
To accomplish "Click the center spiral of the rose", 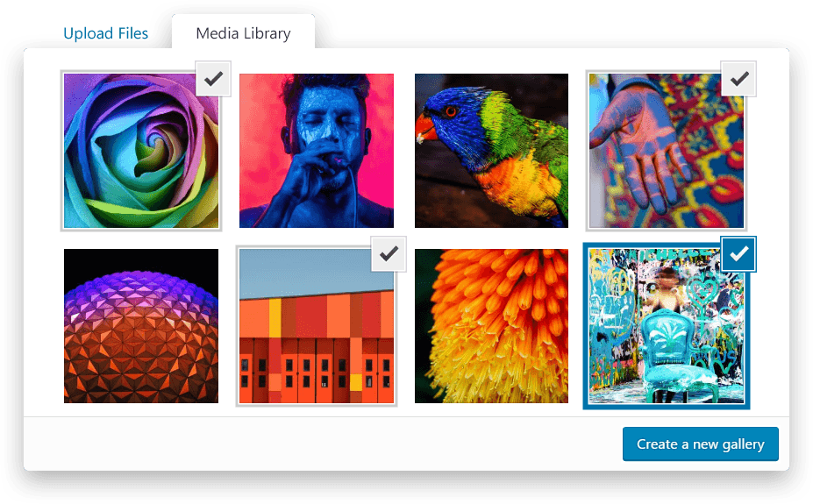I will click(x=153, y=147).
